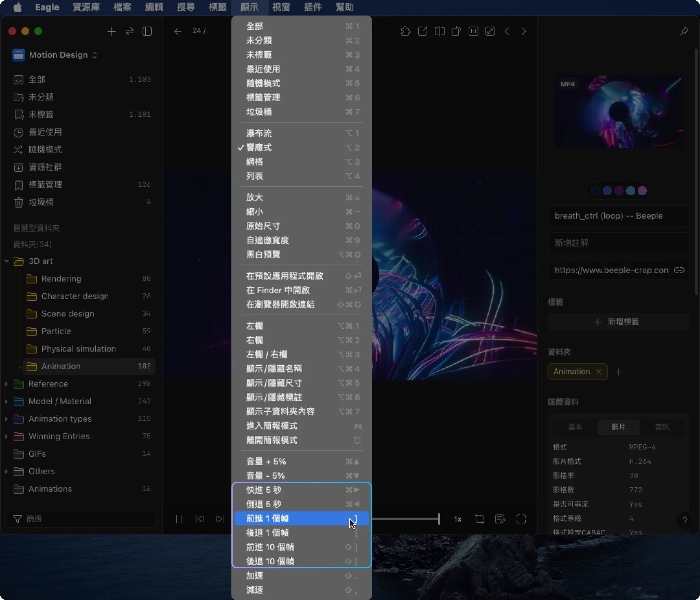The image size is (700, 600).
Task: Toggle 顯示子資料夾內容 menu item
Action: (x=301, y=412)
